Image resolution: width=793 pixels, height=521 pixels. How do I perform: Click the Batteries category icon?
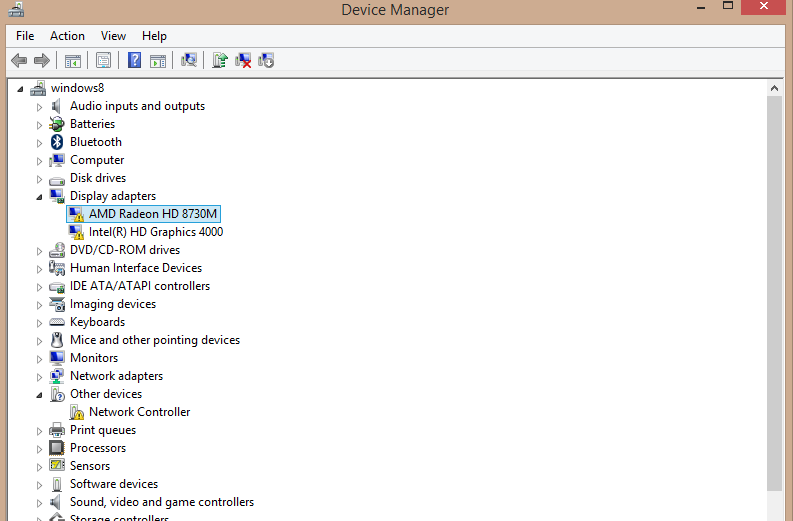[57, 124]
